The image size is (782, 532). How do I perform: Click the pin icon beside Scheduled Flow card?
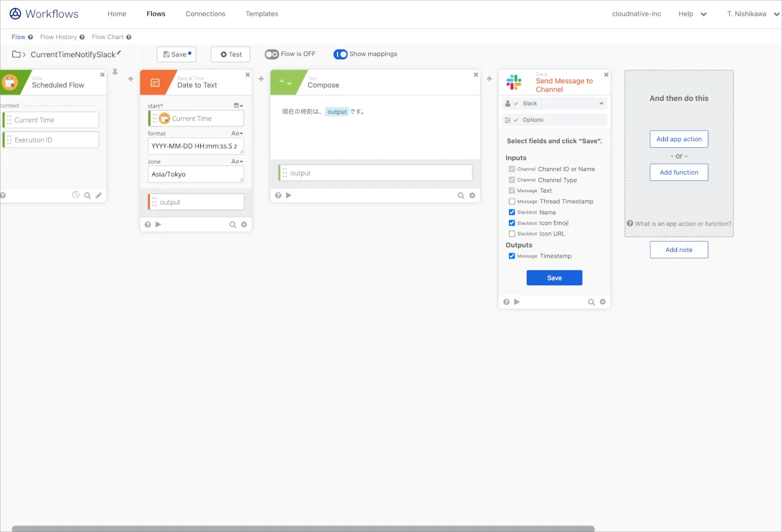pyautogui.click(x=115, y=72)
